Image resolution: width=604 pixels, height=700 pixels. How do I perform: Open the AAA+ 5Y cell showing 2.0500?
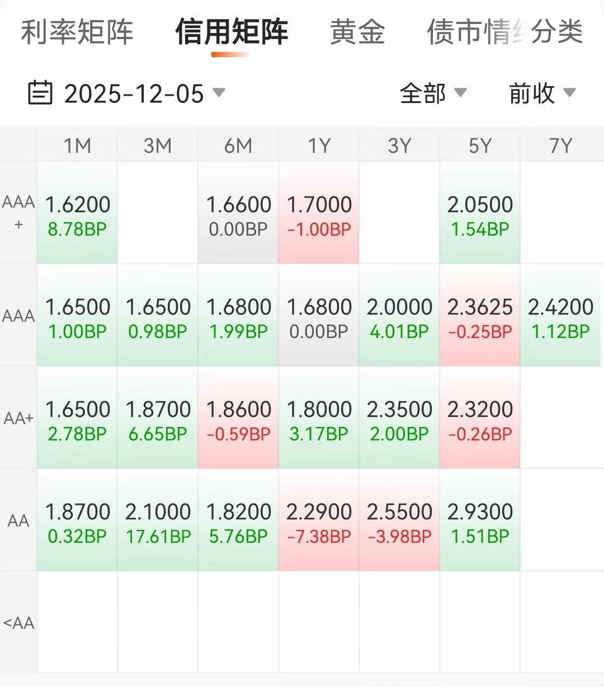(x=480, y=214)
